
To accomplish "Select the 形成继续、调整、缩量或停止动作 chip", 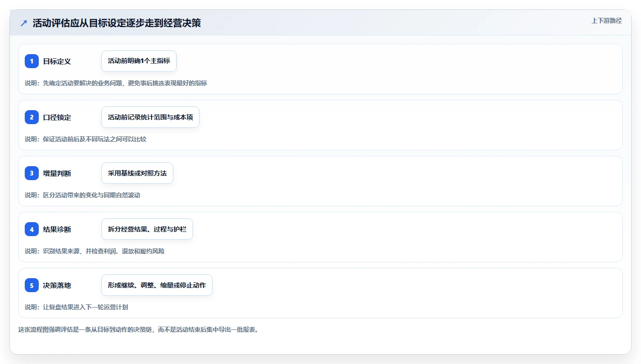I will (157, 285).
